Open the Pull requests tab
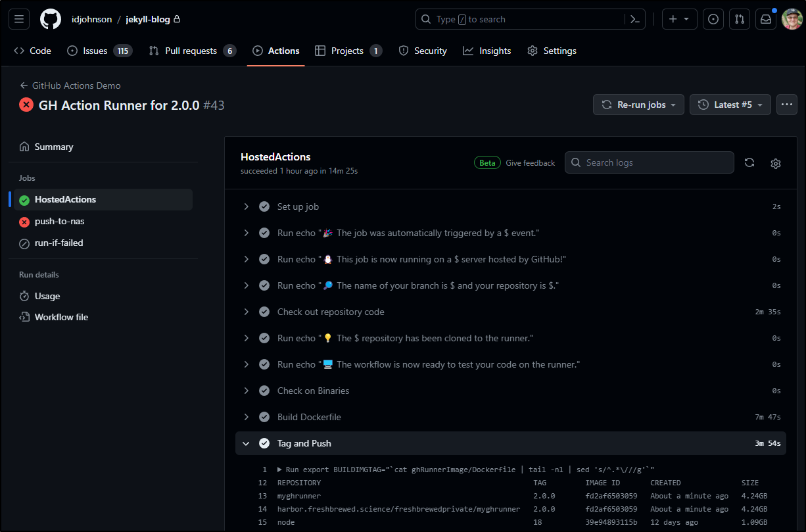This screenshot has height=532, width=806. (x=193, y=51)
